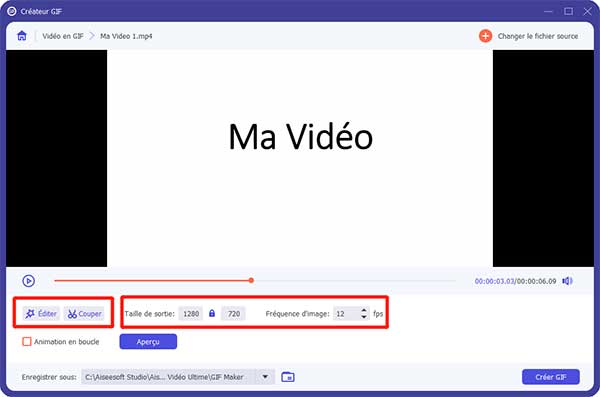Click Ma Video 1.mp4 breadcrumb text
The image size is (600, 397).
[x=126, y=36]
